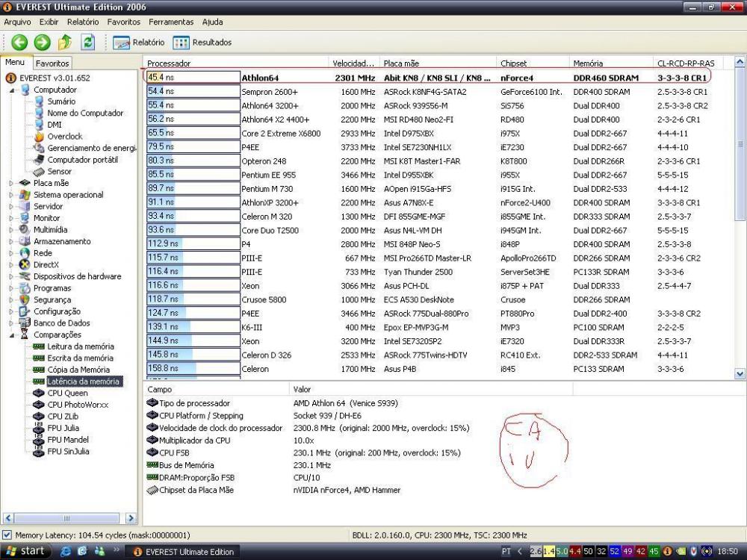The width and height of the screenshot is (747, 560).
Task: Click the Refresh toolbar icon
Action: tap(88, 43)
